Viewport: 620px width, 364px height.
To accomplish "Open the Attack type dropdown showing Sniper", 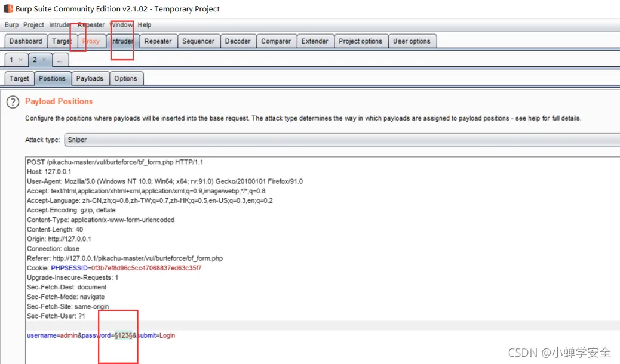I will [x=342, y=140].
